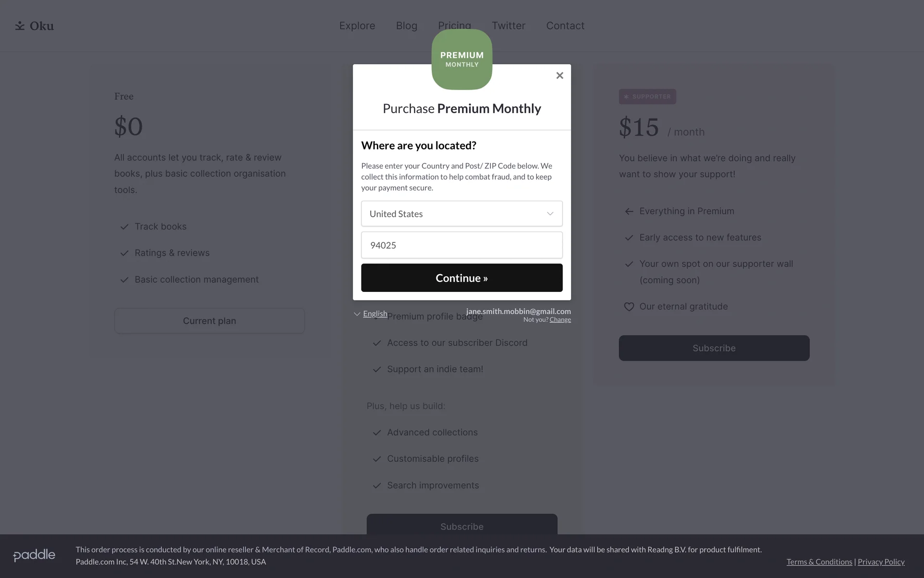Click the Oku logo icon
This screenshot has height=578, width=924.
coord(20,26)
